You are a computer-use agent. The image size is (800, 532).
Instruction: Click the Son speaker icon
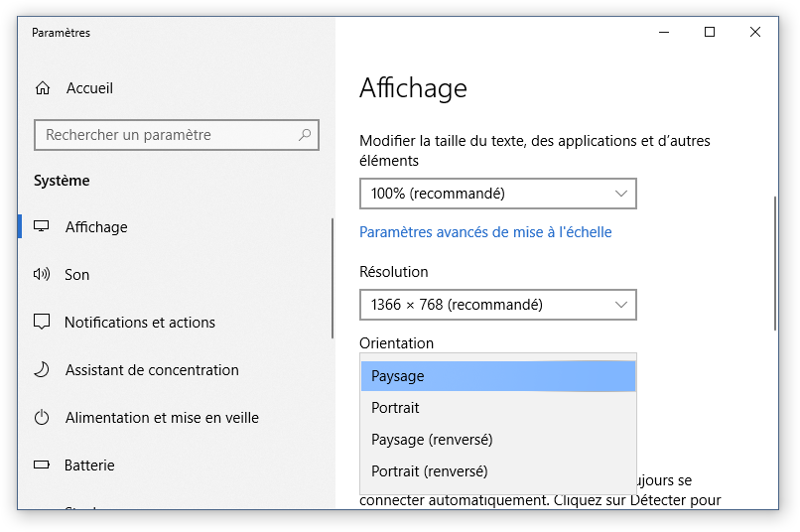(42, 275)
